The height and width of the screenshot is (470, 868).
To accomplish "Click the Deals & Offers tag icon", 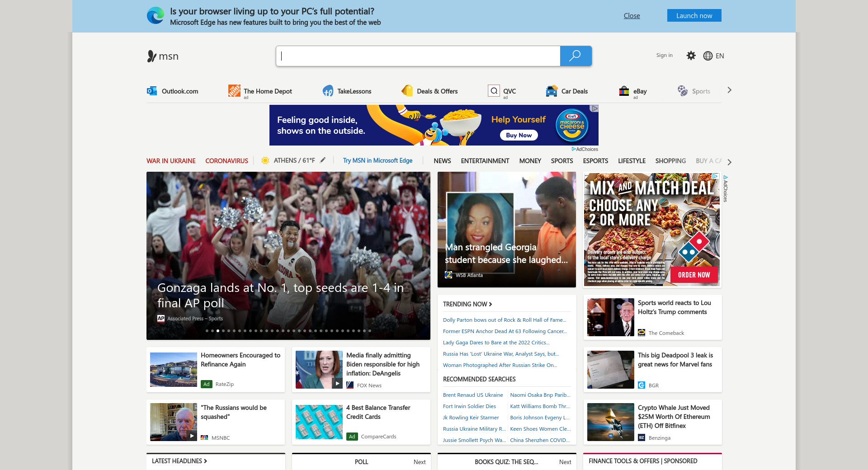I will click(x=407, y=91).
